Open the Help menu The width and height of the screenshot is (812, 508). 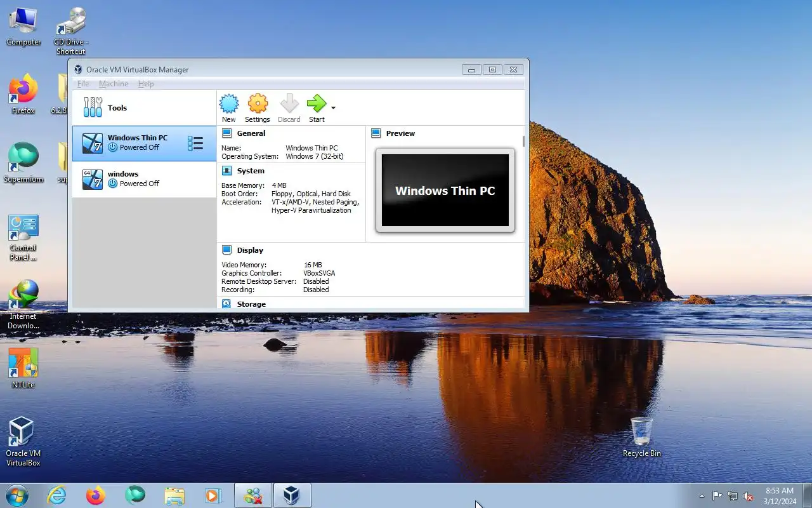click(x=146, y=84)
